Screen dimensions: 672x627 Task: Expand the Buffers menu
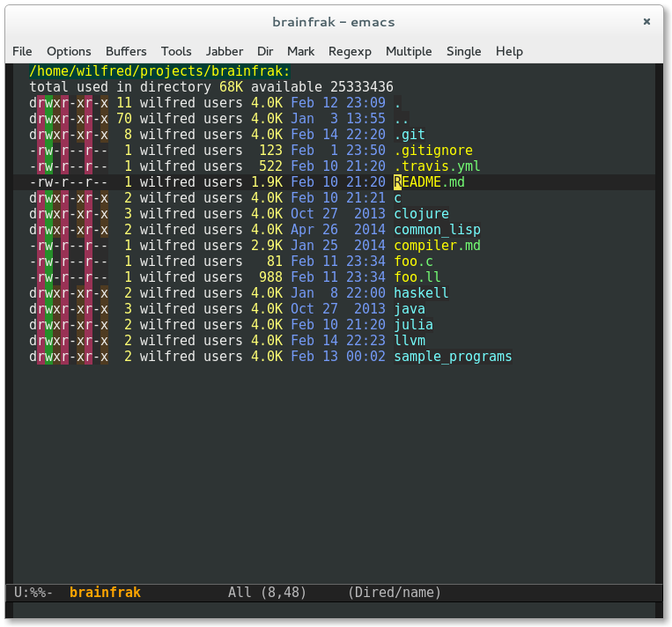(126, 51)
